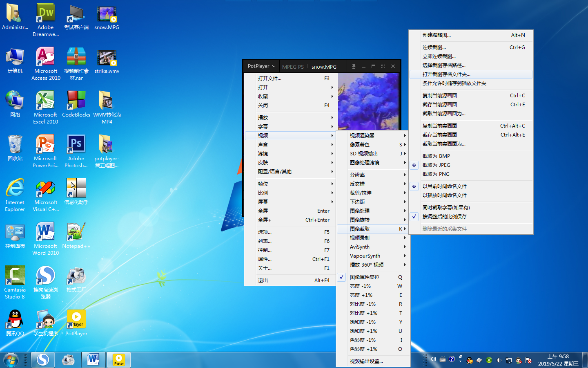
Task: Choose 以播放时间命名文件 naming option
Action: coord(471,195)
